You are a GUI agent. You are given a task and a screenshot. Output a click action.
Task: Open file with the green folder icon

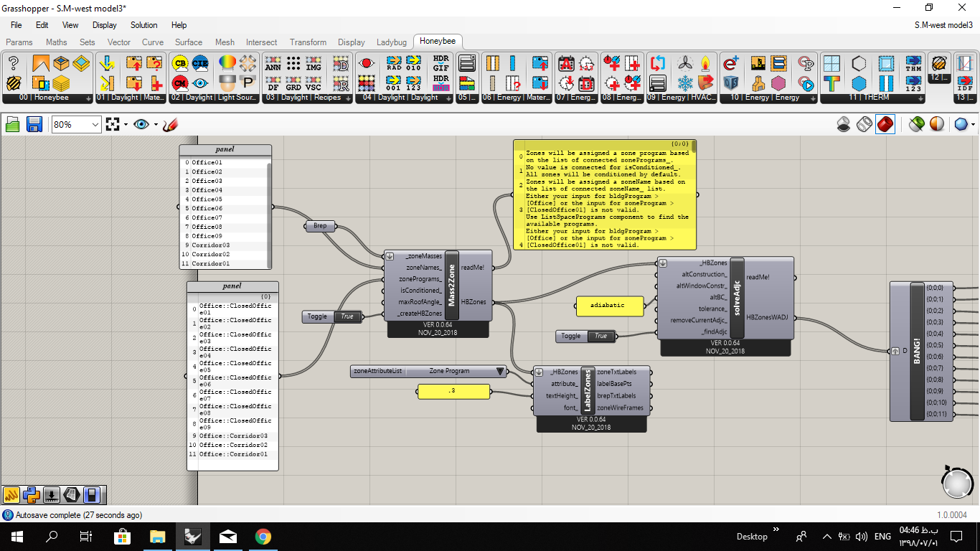click(x=13, y=125)
